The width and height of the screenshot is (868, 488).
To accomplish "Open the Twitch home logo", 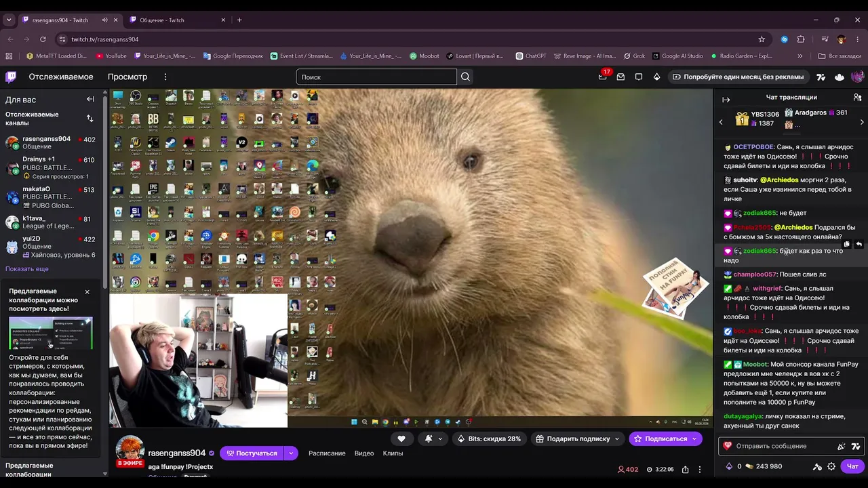I will point(11,77).
